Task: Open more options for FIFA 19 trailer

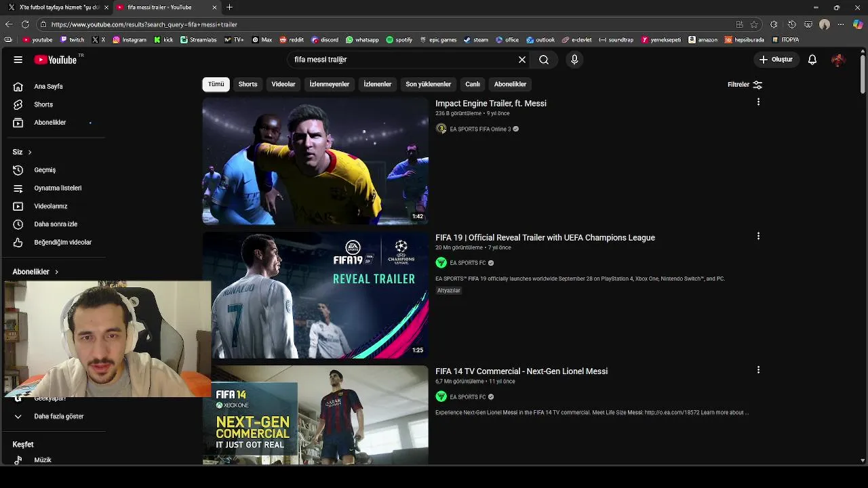Action: (x=758, y=237)
